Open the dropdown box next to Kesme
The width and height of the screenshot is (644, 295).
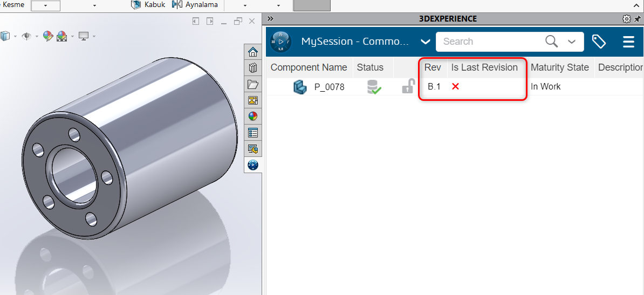click(46, 5)
